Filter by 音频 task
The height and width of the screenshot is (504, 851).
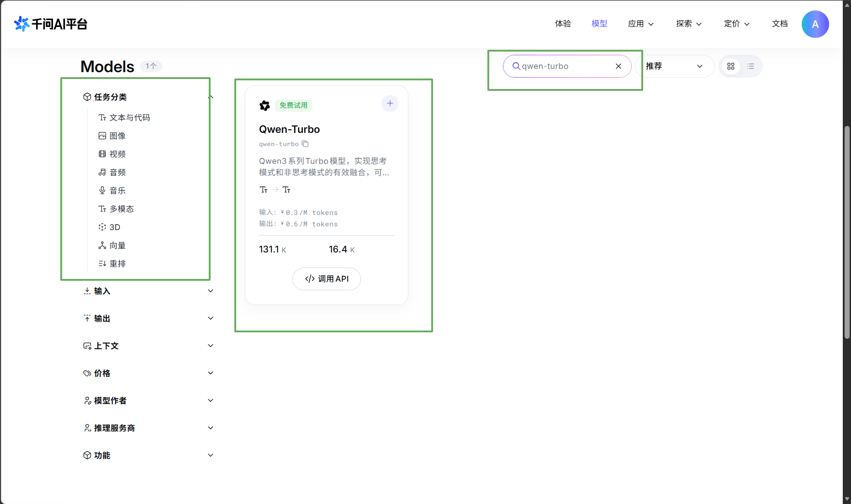(112, 172)
